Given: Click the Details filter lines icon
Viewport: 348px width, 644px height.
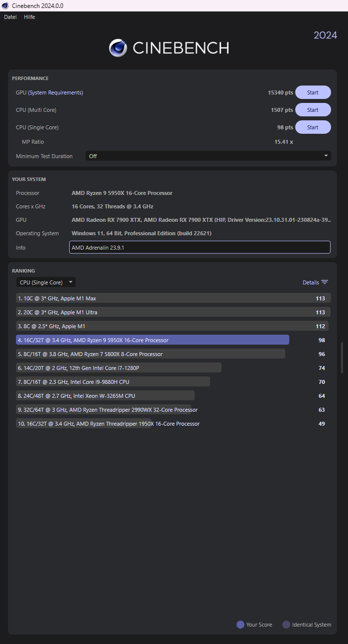Looking at the screenshot, I should (x=325, y=282).
